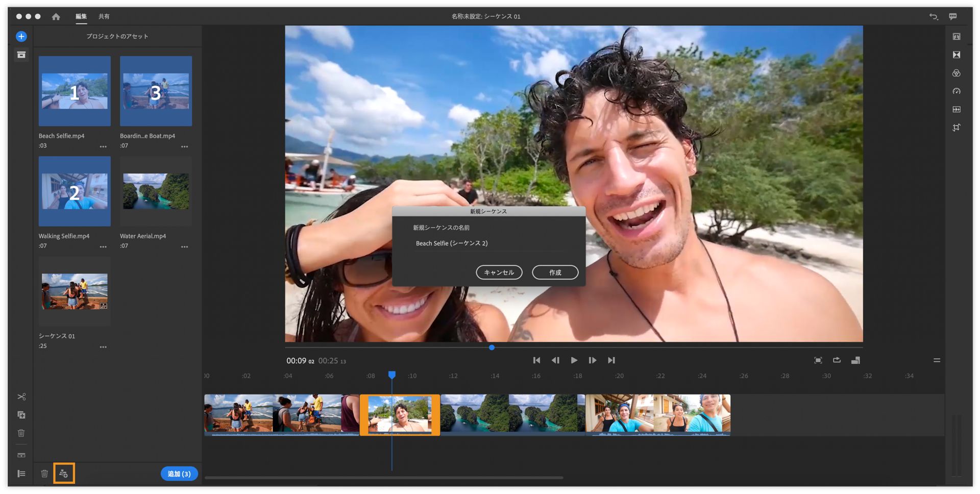Select the water aerial clip in timeline
This screenshot has width=980, height=494.
[512, 415]
